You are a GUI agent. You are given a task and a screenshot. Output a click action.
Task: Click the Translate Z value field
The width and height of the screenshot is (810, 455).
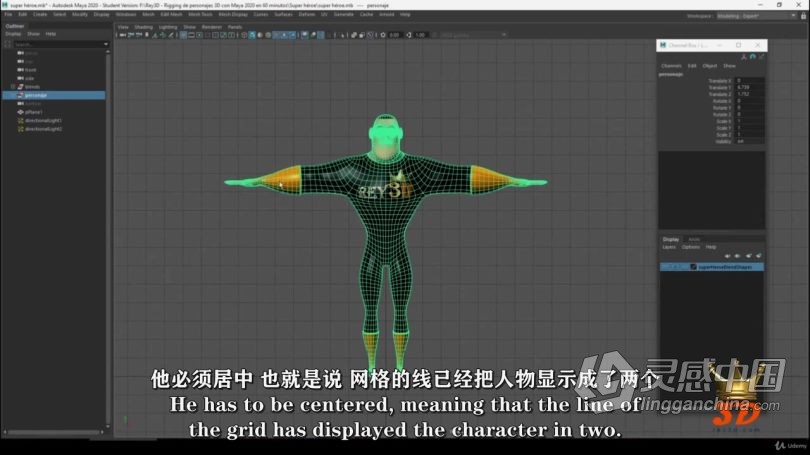point(750,95)
